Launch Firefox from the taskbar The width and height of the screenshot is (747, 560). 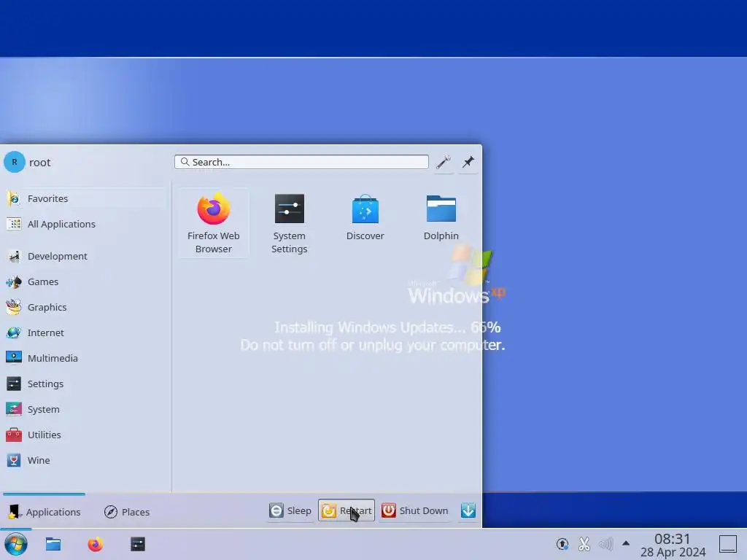[x=96, y=544]
